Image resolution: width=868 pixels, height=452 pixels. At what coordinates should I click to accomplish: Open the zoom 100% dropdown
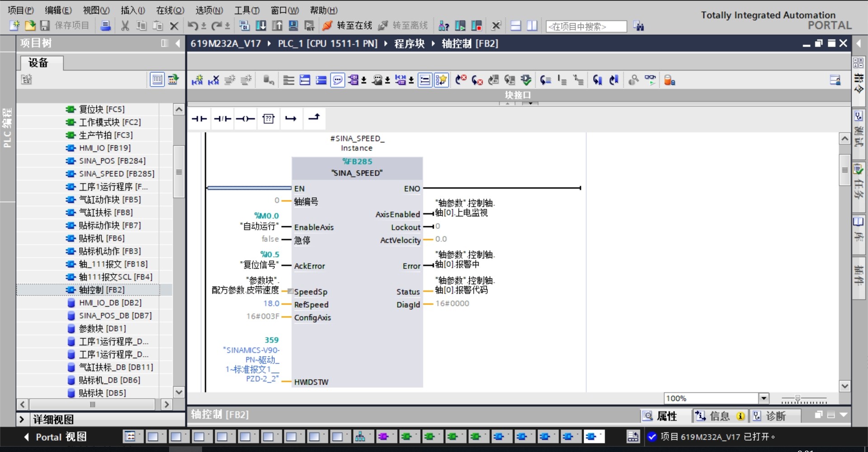pos(764,398)
